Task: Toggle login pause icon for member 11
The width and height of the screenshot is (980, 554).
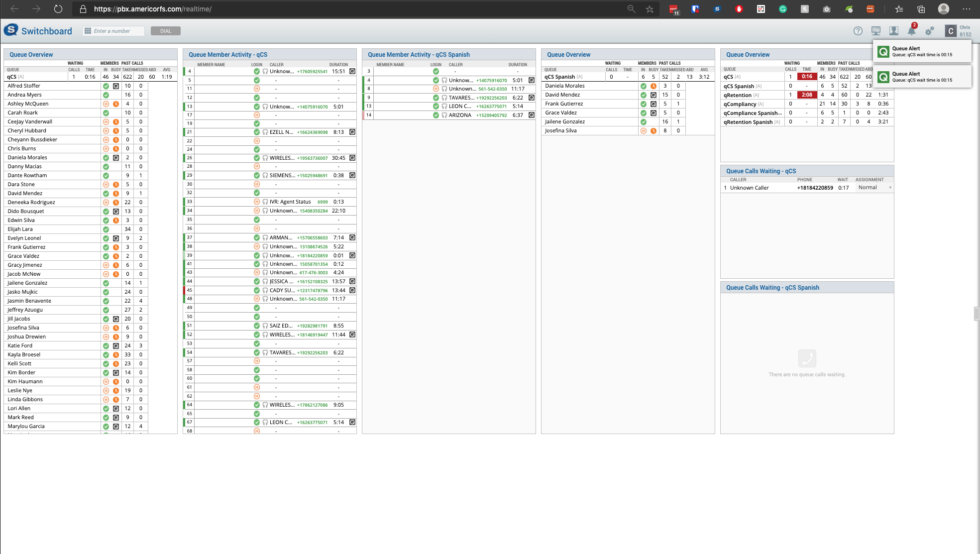Action: pos(257,89)
